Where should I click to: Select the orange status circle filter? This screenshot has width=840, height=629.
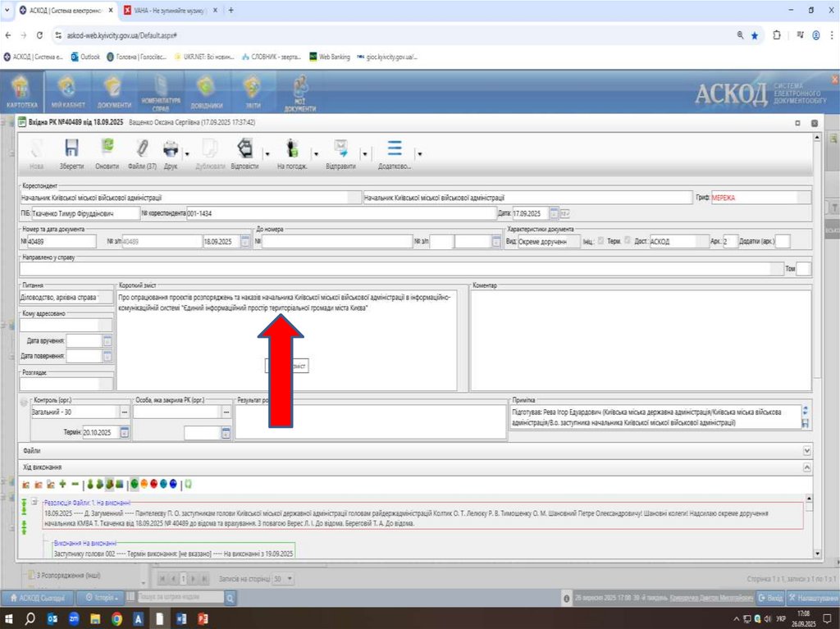coord(144,485)
